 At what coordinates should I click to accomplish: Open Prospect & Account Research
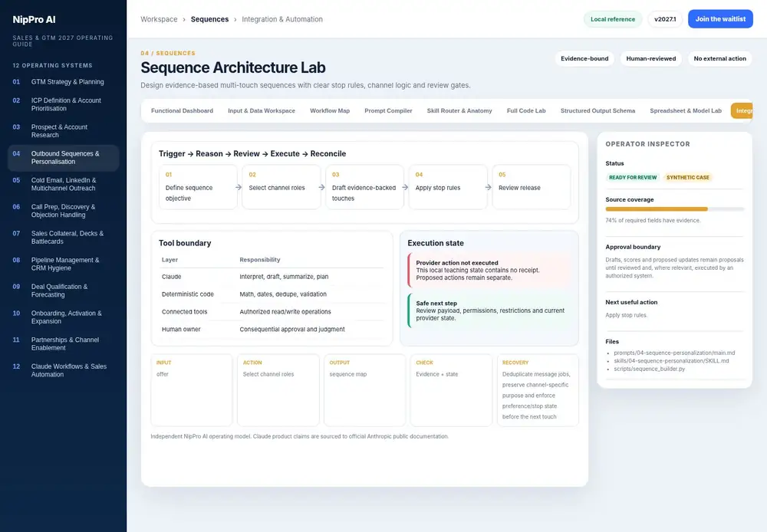[63, 131]
